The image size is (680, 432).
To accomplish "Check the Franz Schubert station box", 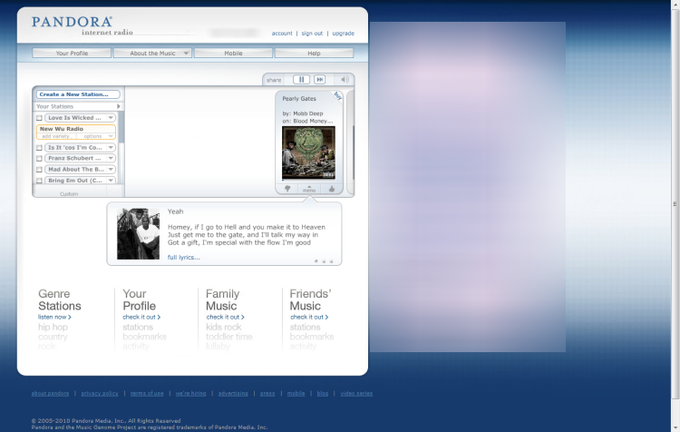I will pos(39,159).
